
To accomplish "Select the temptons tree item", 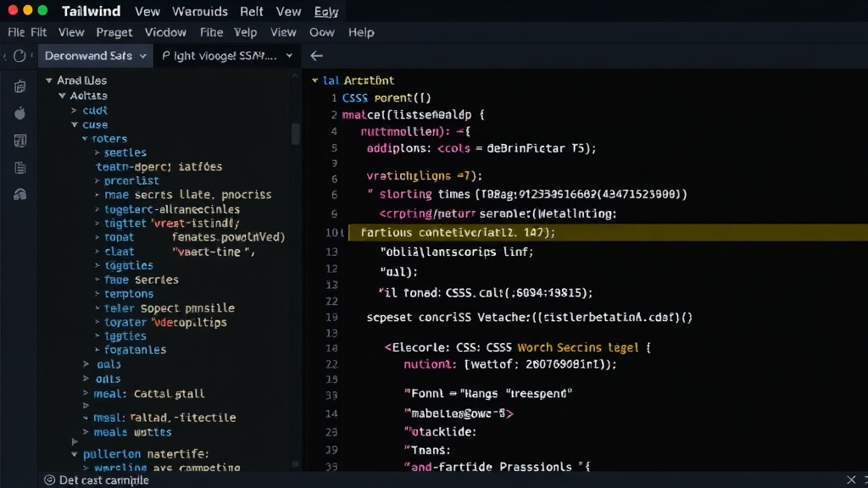I will point(129,294).
